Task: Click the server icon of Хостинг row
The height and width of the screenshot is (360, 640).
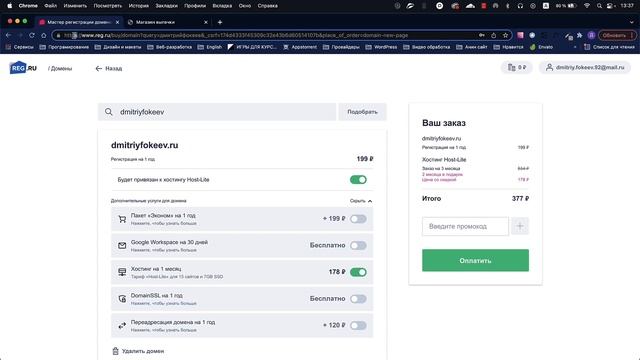Action: (122, 272)
